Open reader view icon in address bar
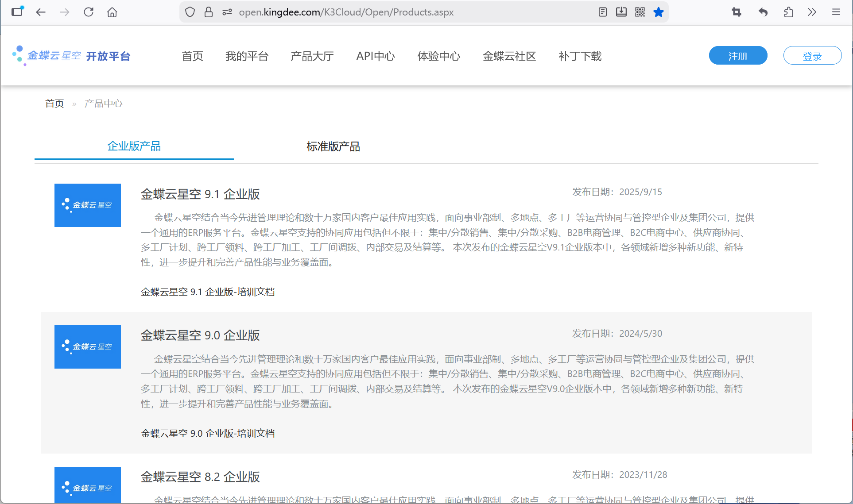The height and width of the screenshot is (504, 853). coord(602,12)
